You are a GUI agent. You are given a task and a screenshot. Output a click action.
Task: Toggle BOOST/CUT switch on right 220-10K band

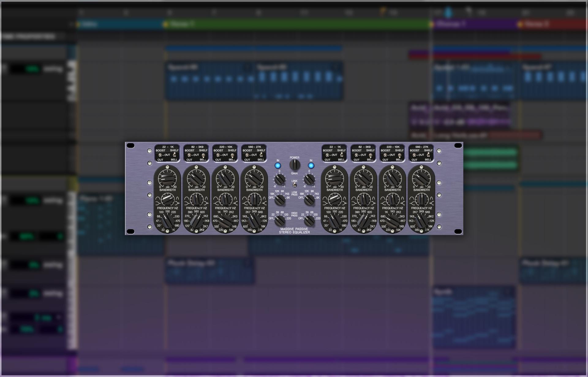[x=385, y=155]
